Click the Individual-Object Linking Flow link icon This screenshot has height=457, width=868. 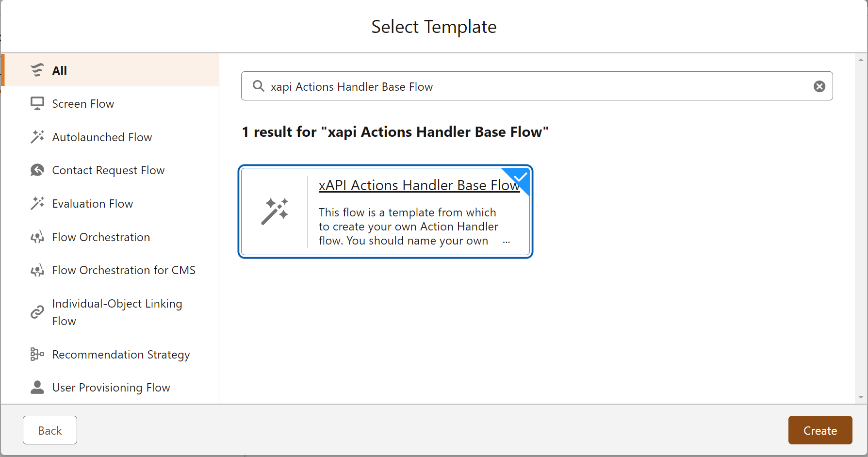37,312
